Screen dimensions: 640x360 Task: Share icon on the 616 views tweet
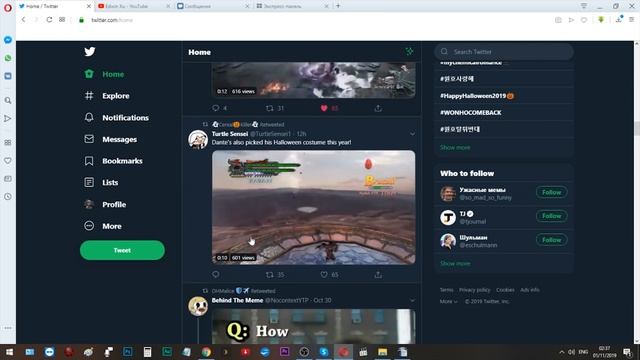pos(378,108)
